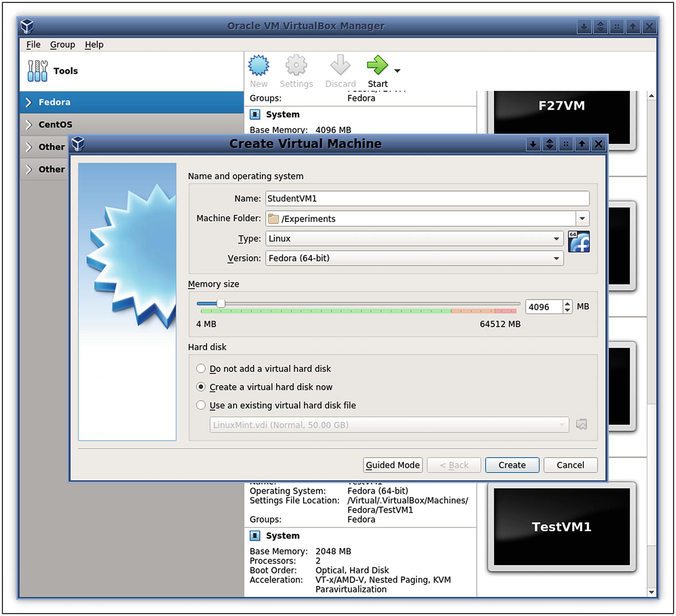This screenshot has height=616, width=676.
Task: Open the Machine Folder dropdown
Action: [582, 219]
